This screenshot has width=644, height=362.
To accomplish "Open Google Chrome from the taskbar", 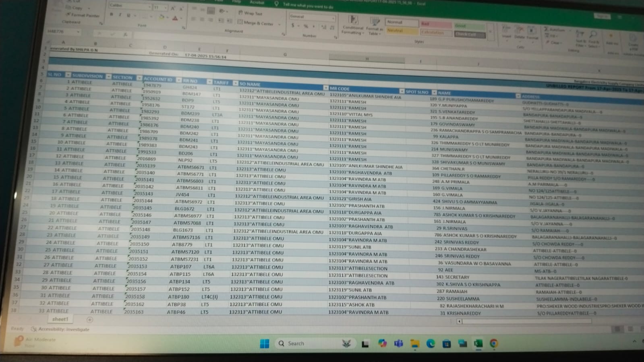I will click(x=494, y=343).
